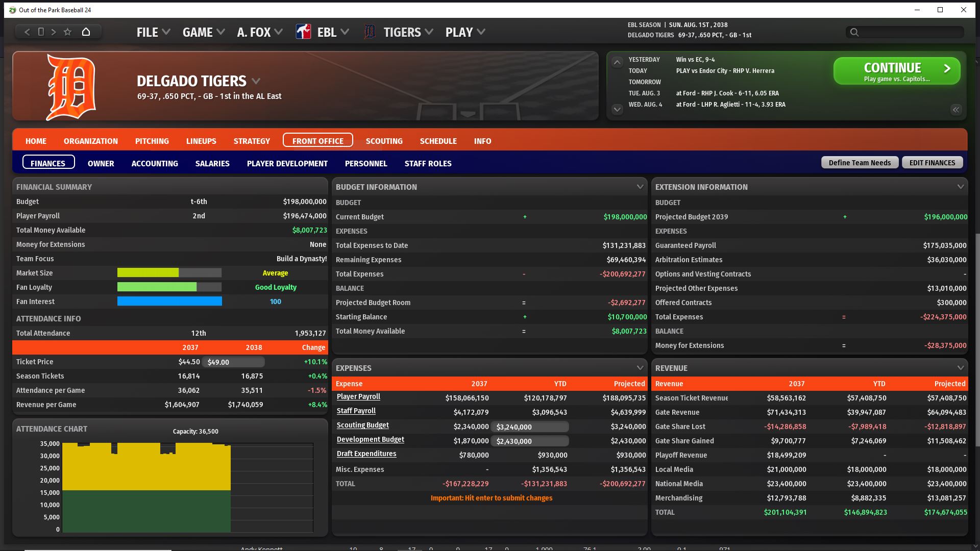Viewport: 980px width, 551px height.
Task: Go back with the left arrow icon
Action: 27,32
